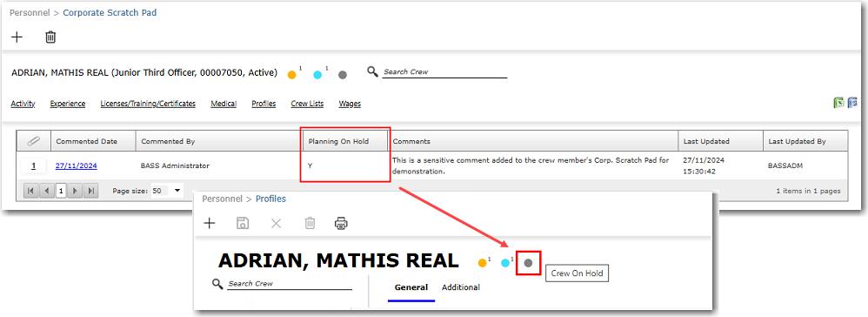Click the cancel X icon in Profiles

coord(276,223)
